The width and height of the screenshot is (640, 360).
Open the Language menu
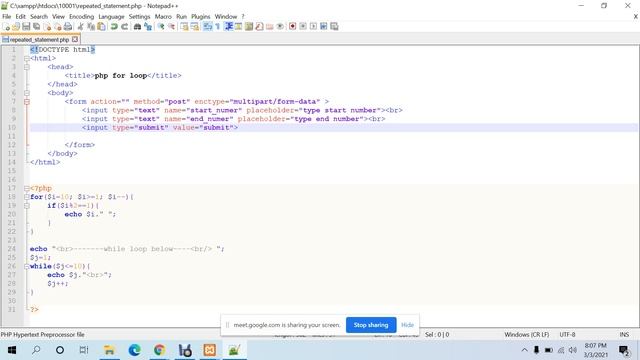[x=111, y=17]
